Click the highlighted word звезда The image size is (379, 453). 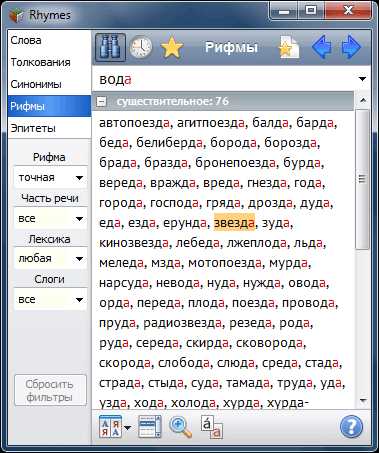[234, 223]
